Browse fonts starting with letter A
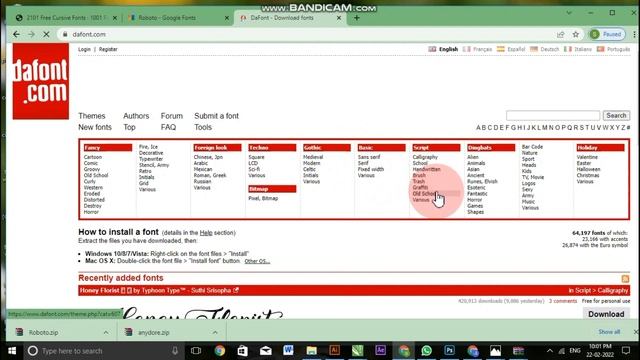This screenshot has width=640, height=360. (x=478, y=128)
